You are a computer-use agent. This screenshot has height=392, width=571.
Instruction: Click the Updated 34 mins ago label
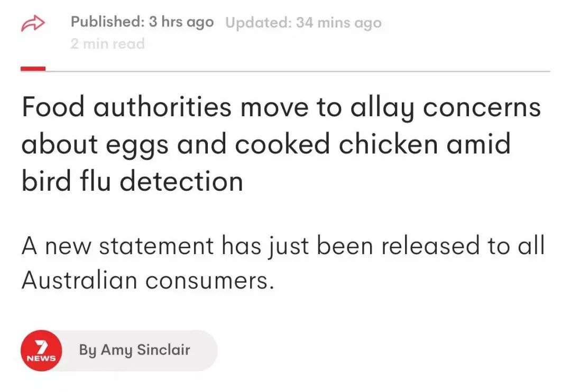pos(303,23)
